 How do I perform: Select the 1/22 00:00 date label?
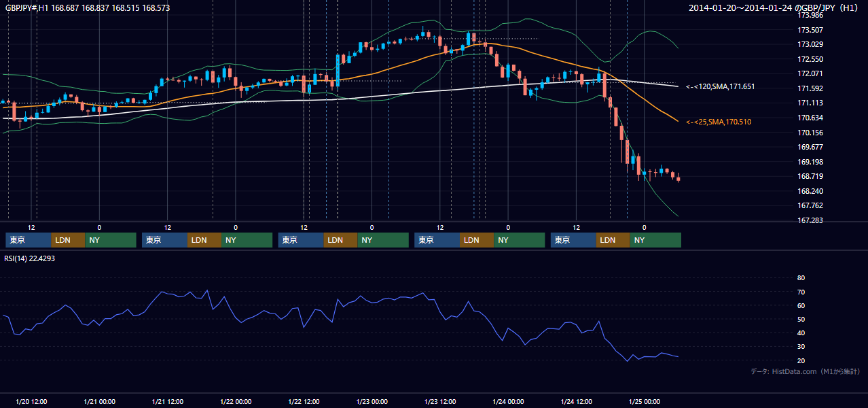pos(235,401)
